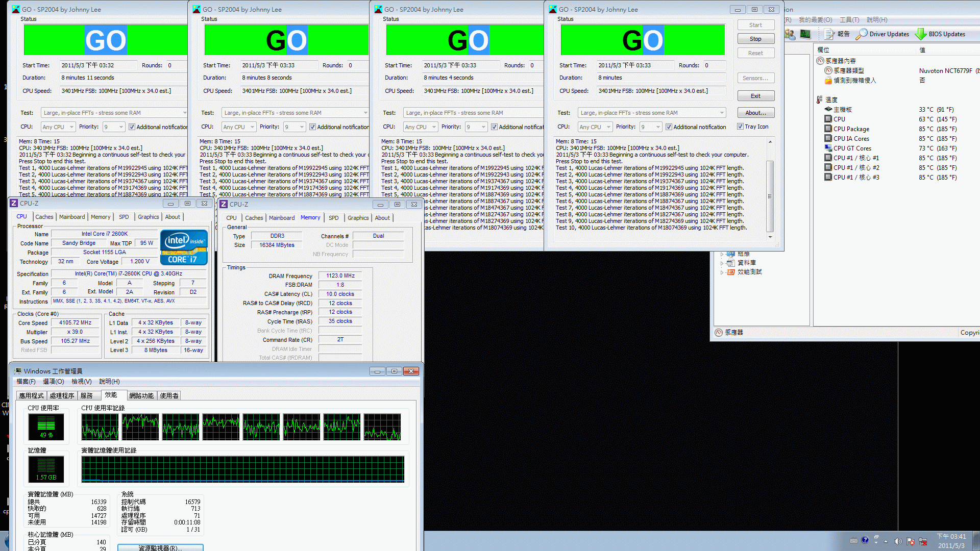The width and height of the screenshot is (980, 551).
Task: Click the sensor icon in Everest status bar
Action: tap(719, 332)
